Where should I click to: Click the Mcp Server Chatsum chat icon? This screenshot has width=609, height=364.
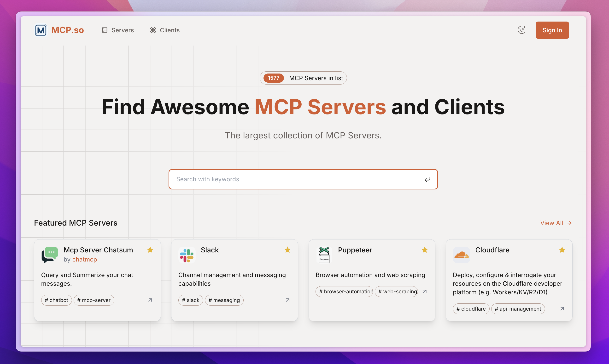point(50,255)
